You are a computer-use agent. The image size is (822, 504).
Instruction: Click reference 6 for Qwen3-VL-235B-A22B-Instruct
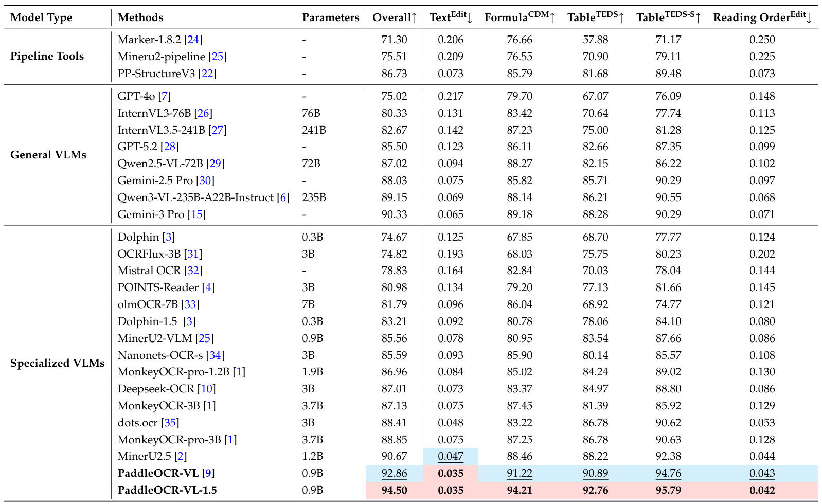(x=283, y=197)
